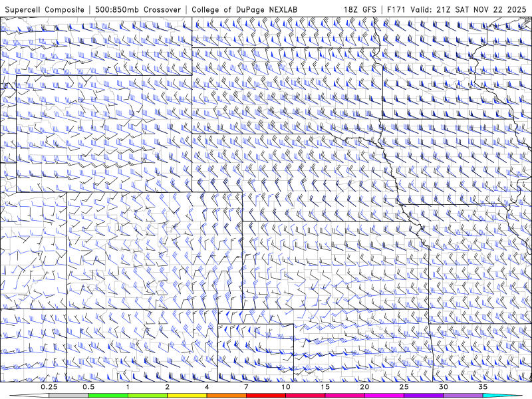Click the '1' legend value
532x399 pixels.
[x=128, y=387]
